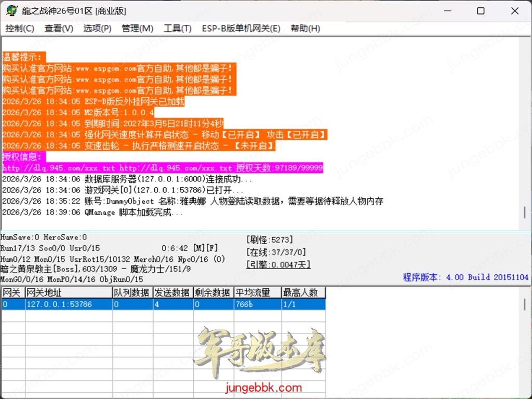Click the 最高人数 column header
This screenshot has width=532, height=399.
[303, 292]
